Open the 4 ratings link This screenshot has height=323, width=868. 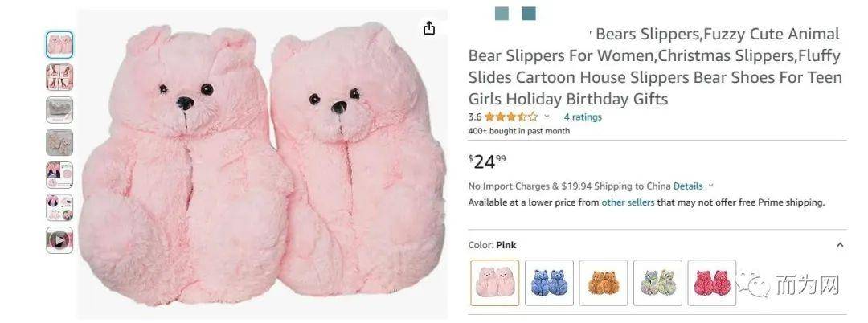click(583, 117)
